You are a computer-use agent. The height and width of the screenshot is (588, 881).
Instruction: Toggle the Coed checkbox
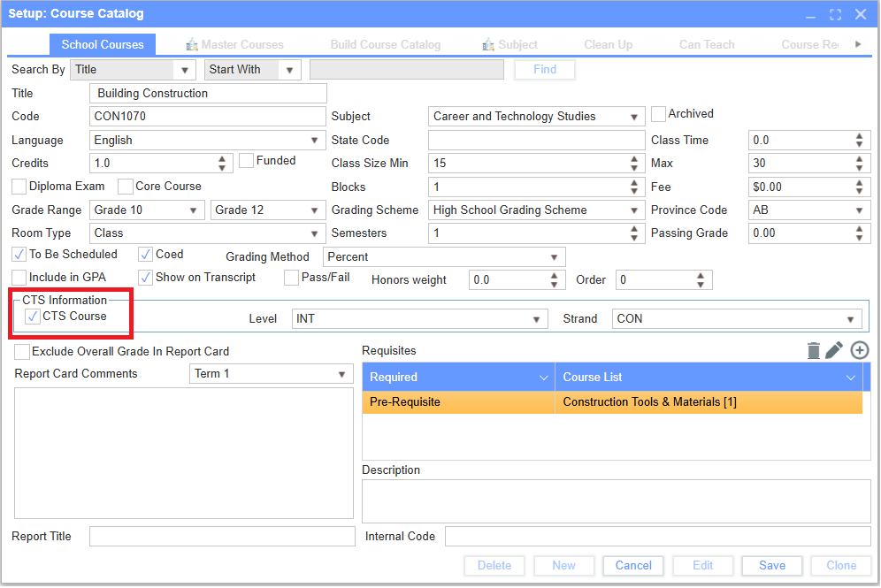point(146,255)
